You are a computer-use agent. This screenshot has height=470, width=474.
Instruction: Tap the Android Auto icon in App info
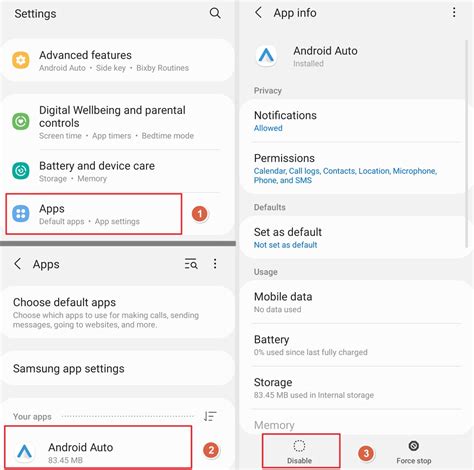pos(266,56)
